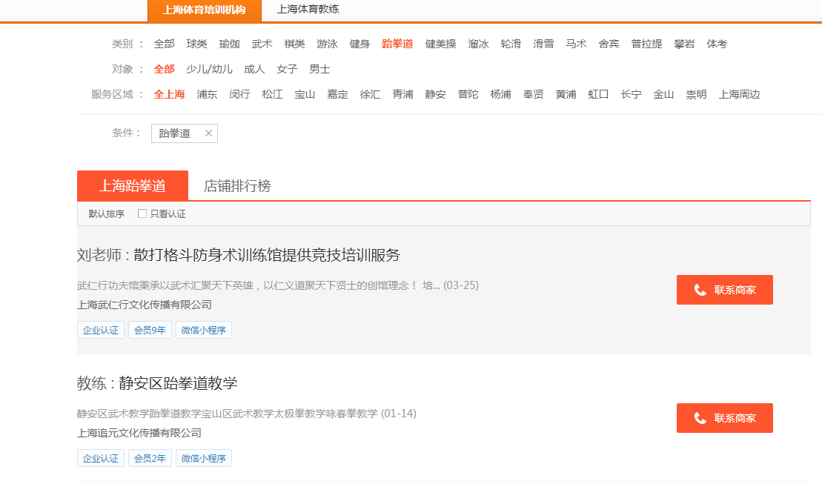Click 企业认证 badge under 上海武仁行文化传播有限公司
The image size is (822, 504).
[101, 330]
